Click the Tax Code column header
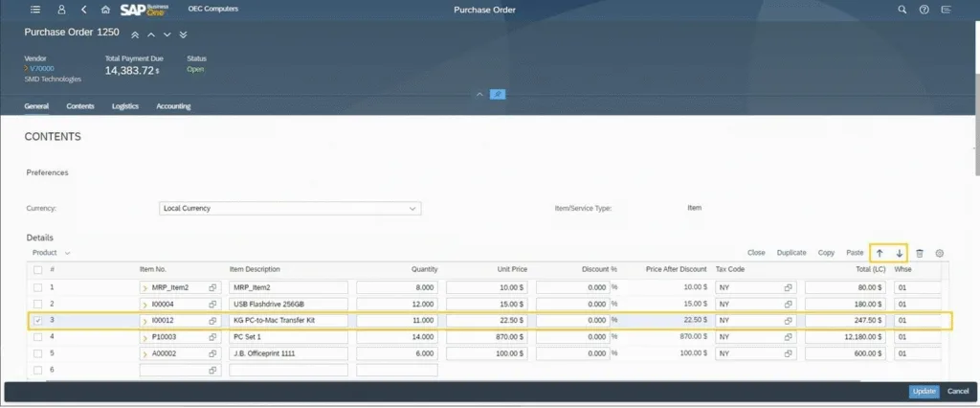Image resolution: width=980 pixels, height=408 pixels. pyautogui.click(x=730, y=270)
